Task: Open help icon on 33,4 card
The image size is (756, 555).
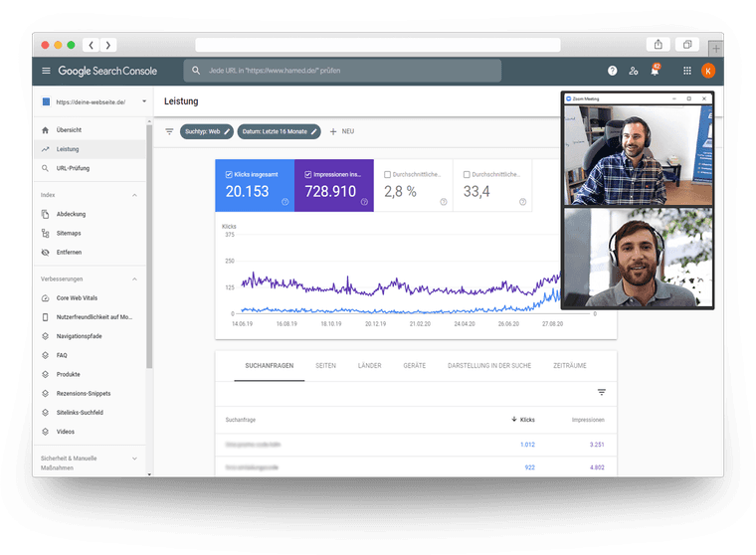Action: [x=522, y=202]
